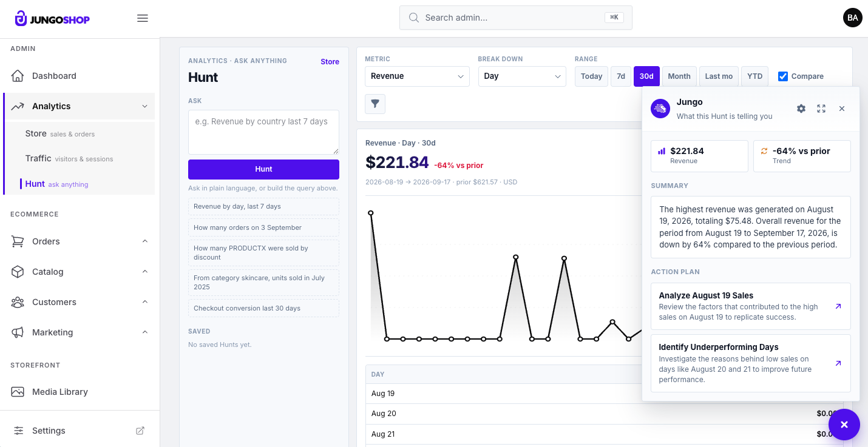This screenshot has height=447, width=868.
Task: Select the YTD range
Action: click(x=754, y=76)
